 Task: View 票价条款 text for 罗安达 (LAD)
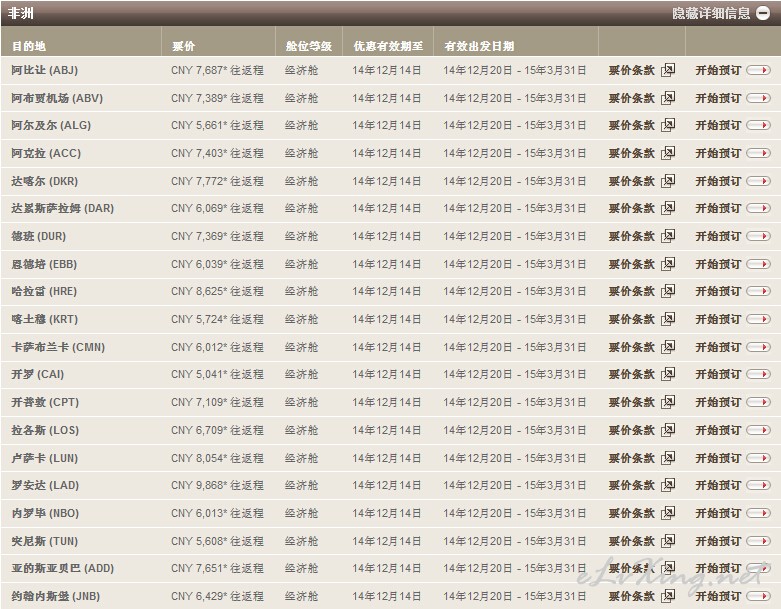(632, 485)
